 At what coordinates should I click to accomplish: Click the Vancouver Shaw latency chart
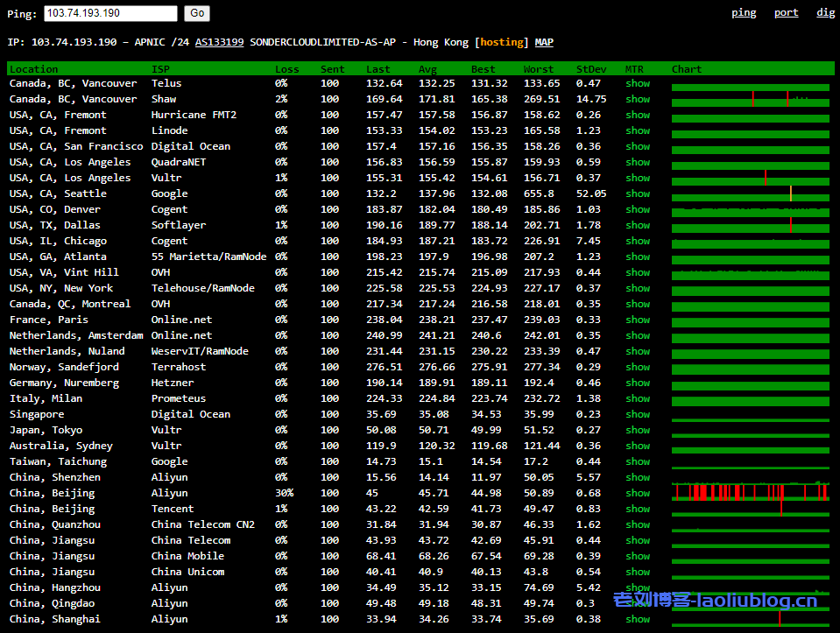coord(750,99)
